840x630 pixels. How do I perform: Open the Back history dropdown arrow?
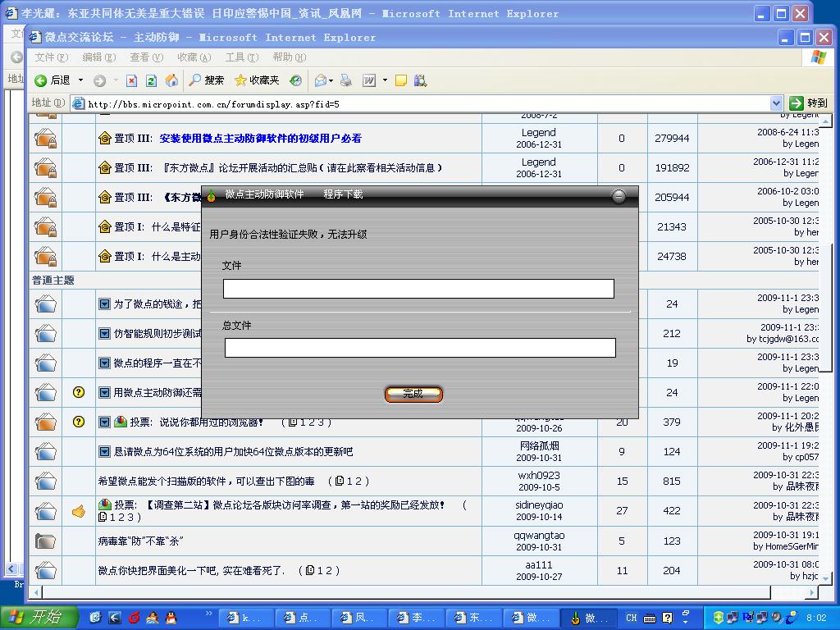(x=80, y=80)
